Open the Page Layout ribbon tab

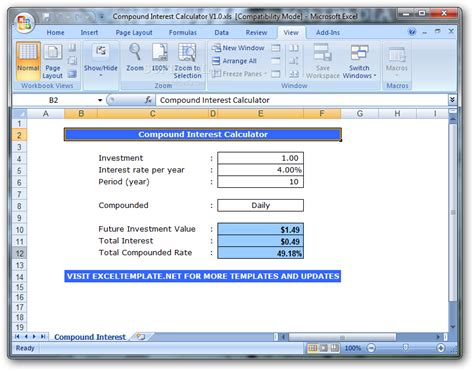point(134,33)
